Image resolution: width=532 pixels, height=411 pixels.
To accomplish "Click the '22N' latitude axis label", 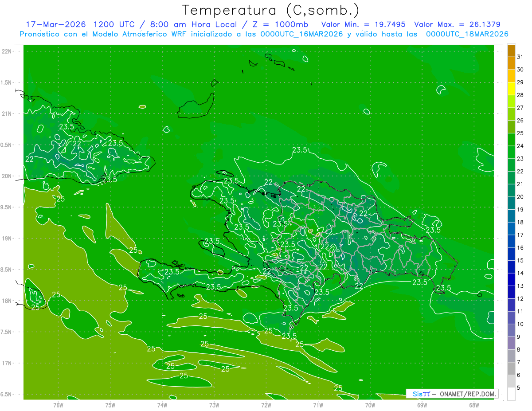I will coord(7,51).
